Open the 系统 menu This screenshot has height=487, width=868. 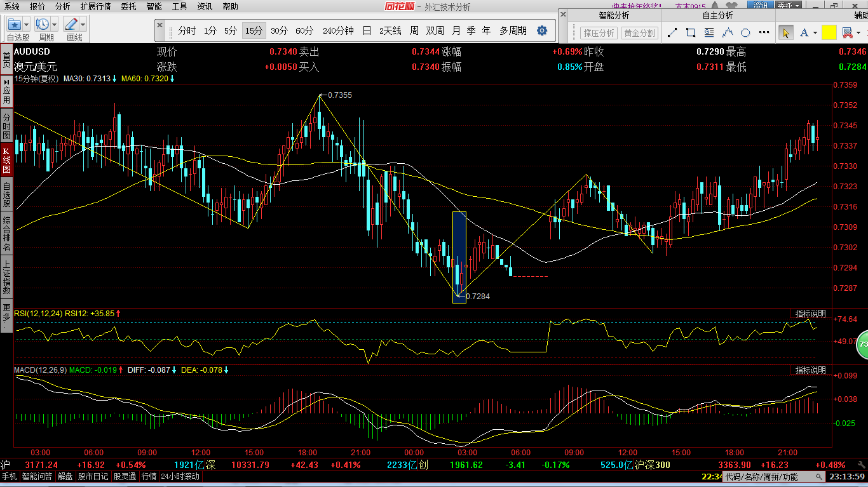point(12,6)
